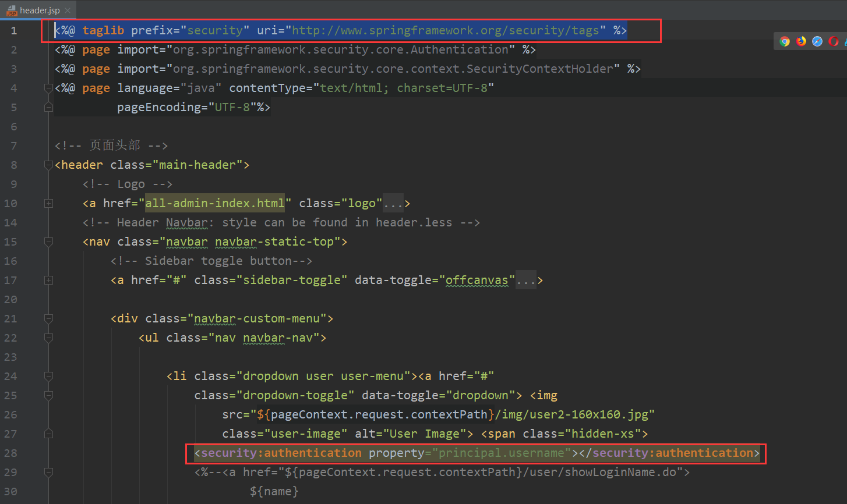Click the Logo comment on line 9
This screenshot has width=847, height=504.
click(128, 184)
